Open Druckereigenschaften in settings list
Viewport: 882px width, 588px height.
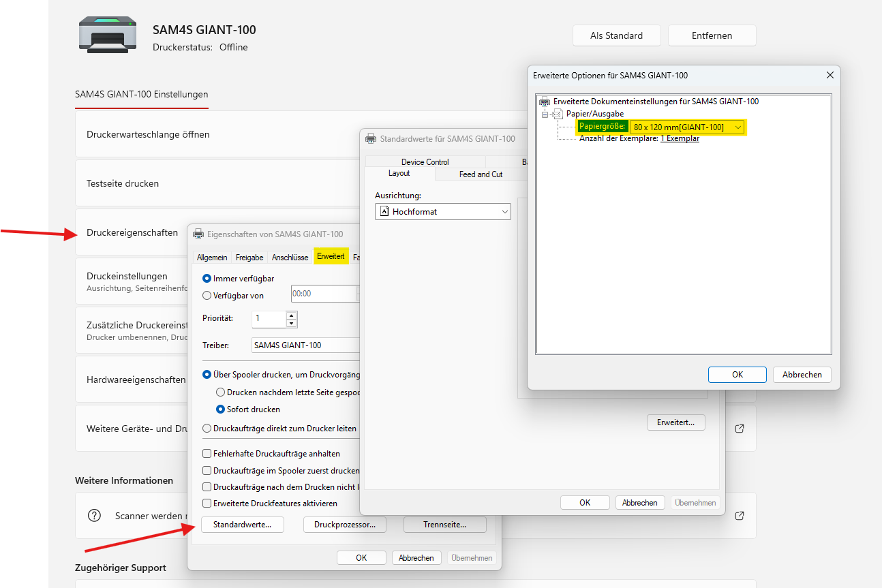point(132,232)
